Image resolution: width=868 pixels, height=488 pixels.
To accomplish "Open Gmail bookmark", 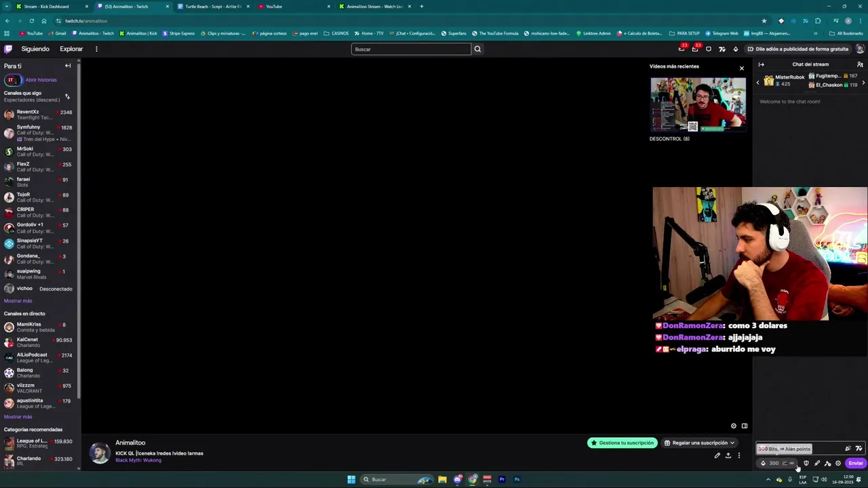I will pyautogui.click(x=57, y=33).
